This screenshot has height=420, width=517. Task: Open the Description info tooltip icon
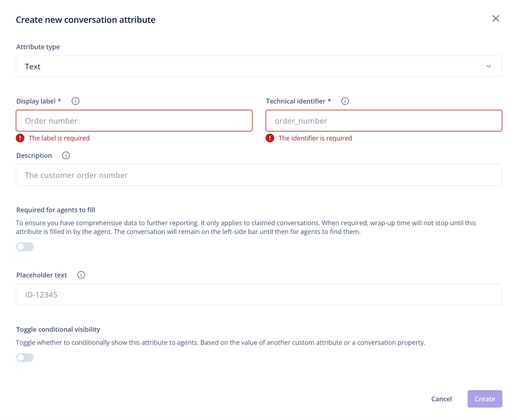point(66,156)
